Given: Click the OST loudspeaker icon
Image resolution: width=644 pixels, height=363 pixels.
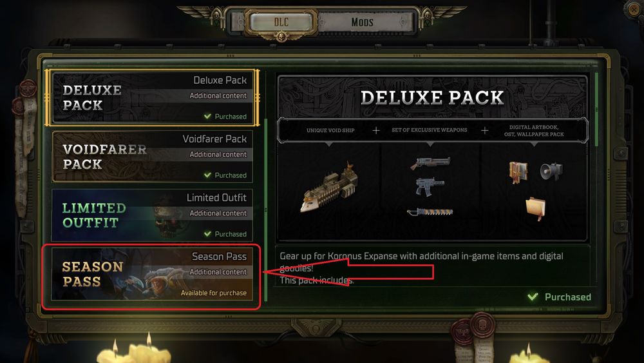Looking at the screenshot, I should coord(551,172).
